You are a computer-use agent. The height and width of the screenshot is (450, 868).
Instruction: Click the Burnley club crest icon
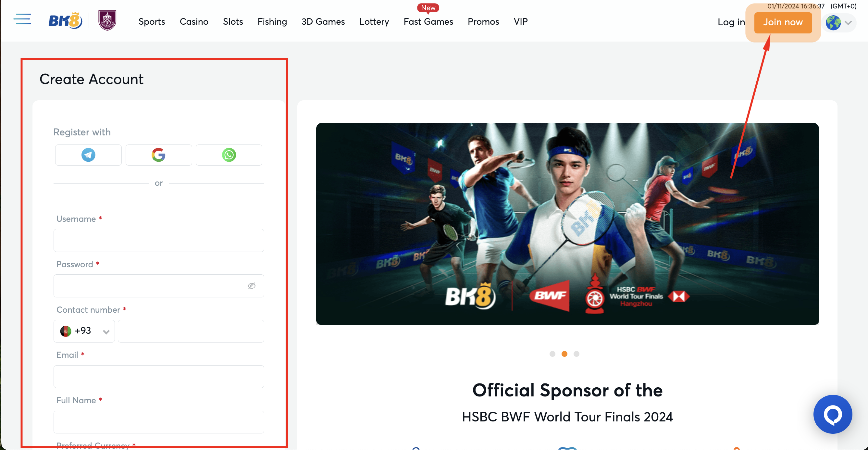click(107, 20)
